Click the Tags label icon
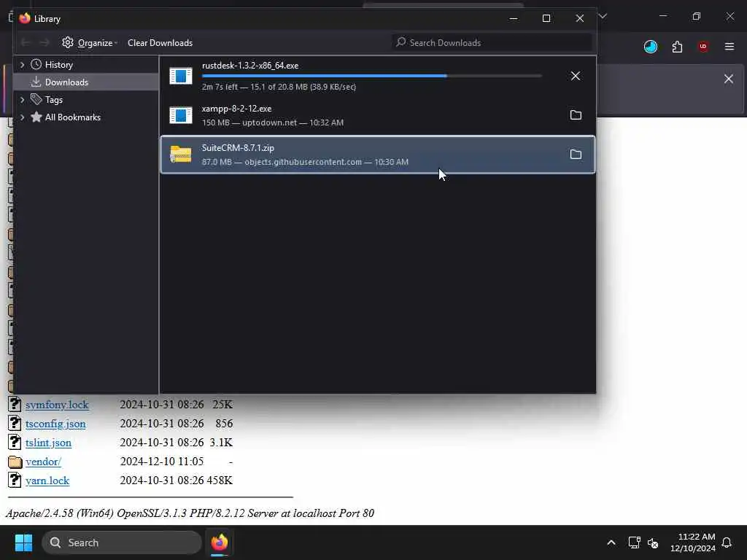Image resolution: width=747 pixels, height=560 pixels. pyautogui.click(x=36, y=99)
